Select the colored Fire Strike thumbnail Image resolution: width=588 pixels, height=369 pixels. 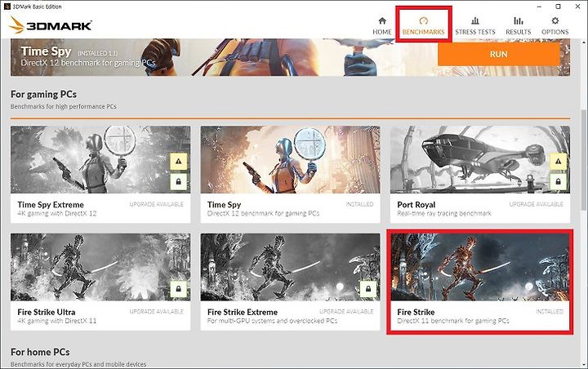[x=480, y=267]
